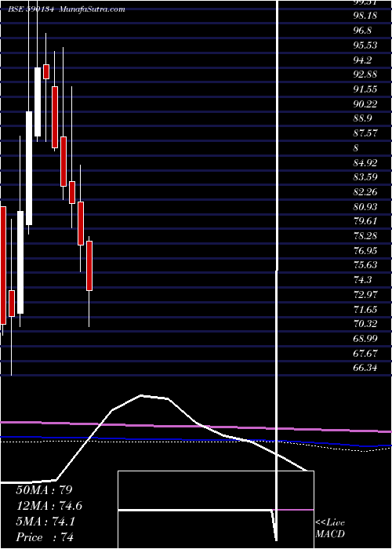Select the 79.61 axis value
The height and width of the screenshot is (549, 392).
[x=365, y=221]
